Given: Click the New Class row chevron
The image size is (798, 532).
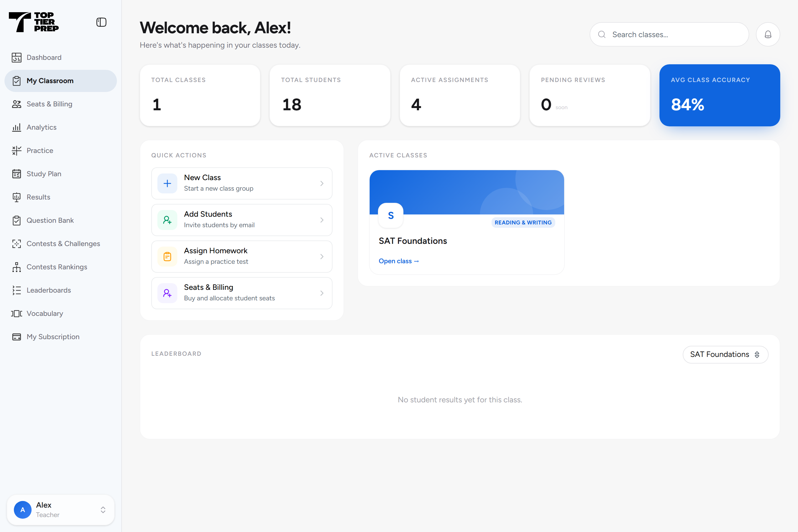Looking at the screenshot, I should [322, 183].
